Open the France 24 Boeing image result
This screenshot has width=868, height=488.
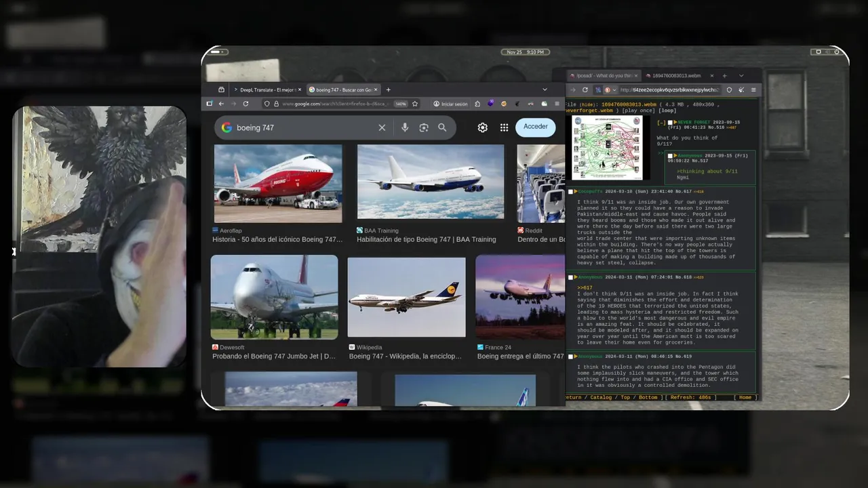coord(520,297)
